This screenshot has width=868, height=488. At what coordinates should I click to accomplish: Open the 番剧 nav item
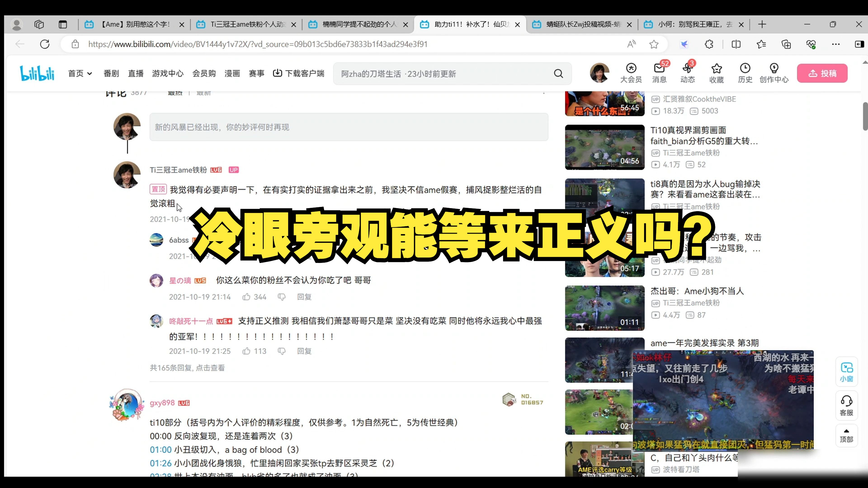coord(111,73)
